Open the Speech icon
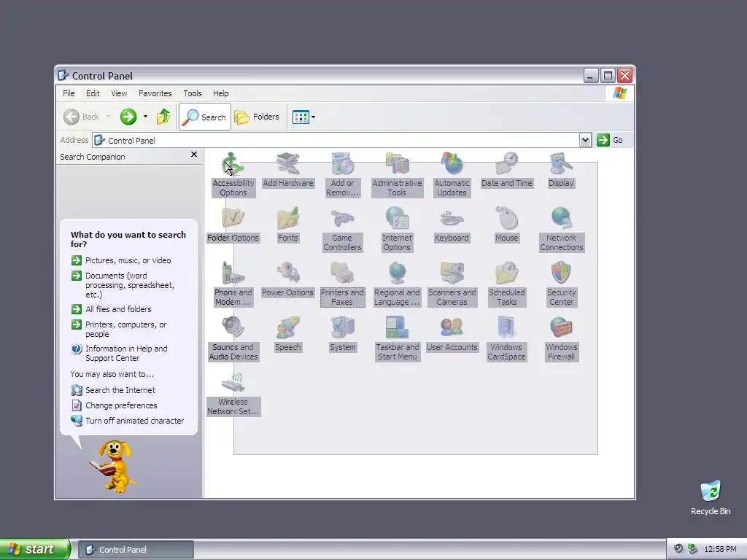Image resolution: width=747 pixels, height=560 pixels. 287,334
